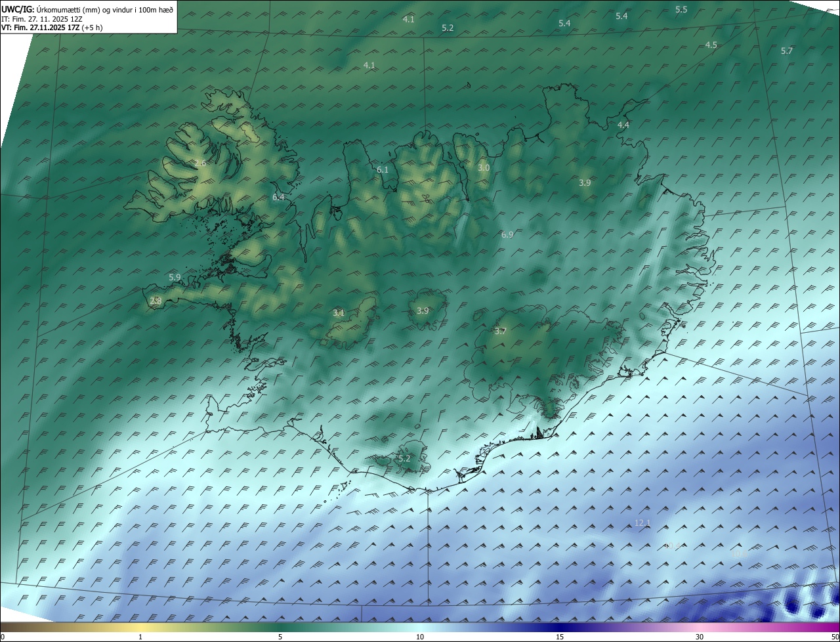
Task: Click the 5 tick on the color scale
Action: [280, 637]
